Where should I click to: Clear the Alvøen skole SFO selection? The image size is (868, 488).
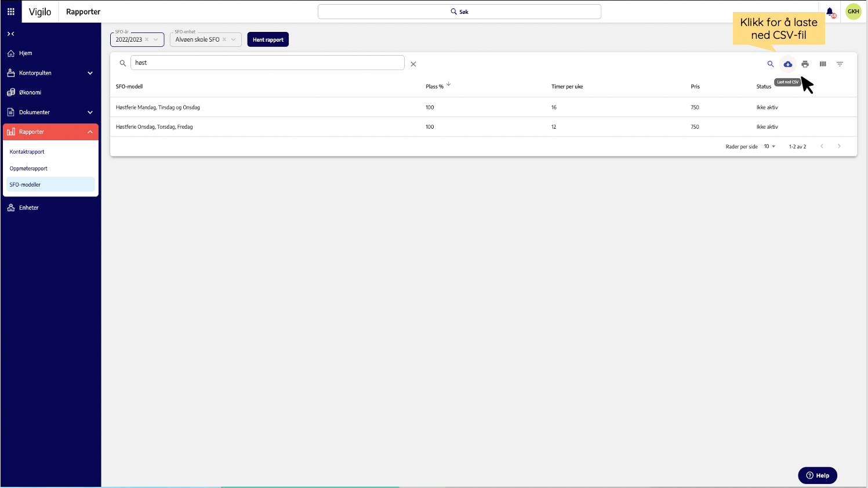pyautogui.click(x=224, y=39)
